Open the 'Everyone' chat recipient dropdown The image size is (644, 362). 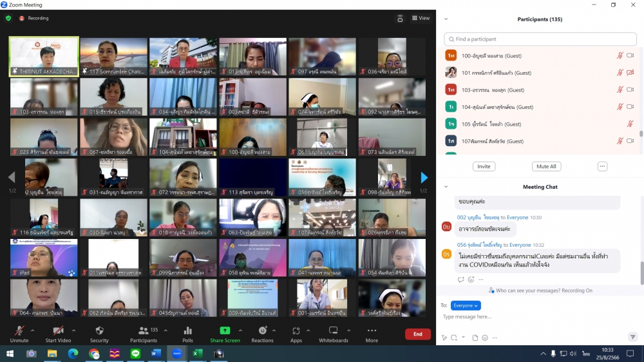point(466,305)
